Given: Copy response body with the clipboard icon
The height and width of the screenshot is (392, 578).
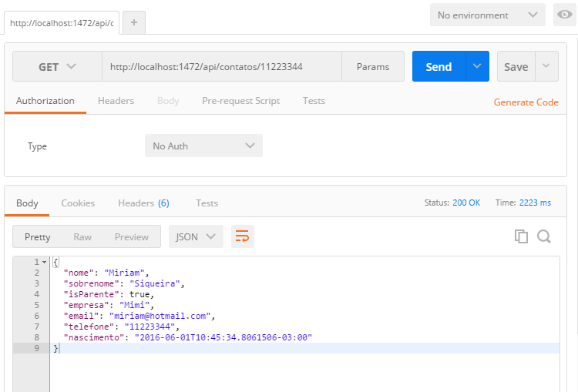Looking at the screenshot, I should click(x=521, y=236).
